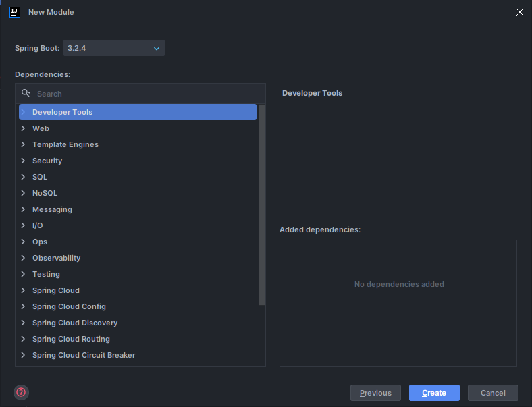Select the NoSQL tree item
This screenshot has height=407, width=532.
tap(45, 193)
